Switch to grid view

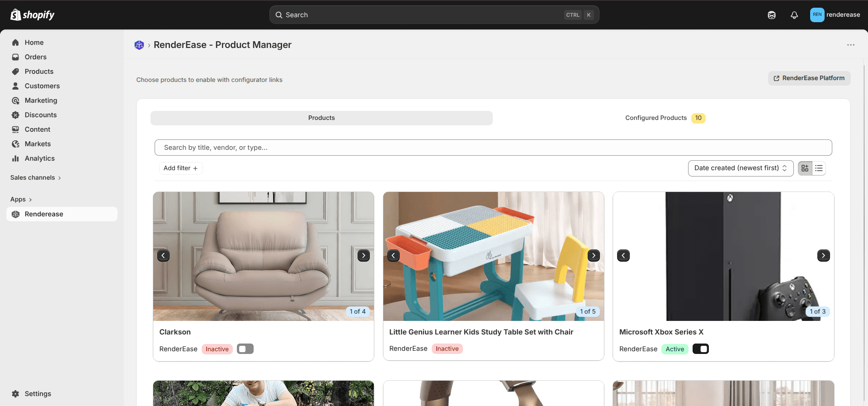[805, 168]
